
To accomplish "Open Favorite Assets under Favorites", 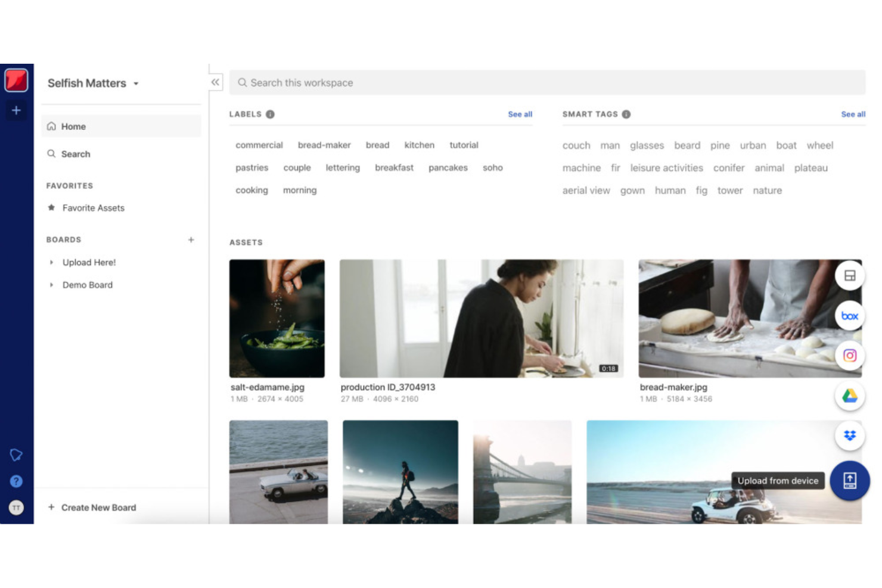I will [x=93, y=208].
